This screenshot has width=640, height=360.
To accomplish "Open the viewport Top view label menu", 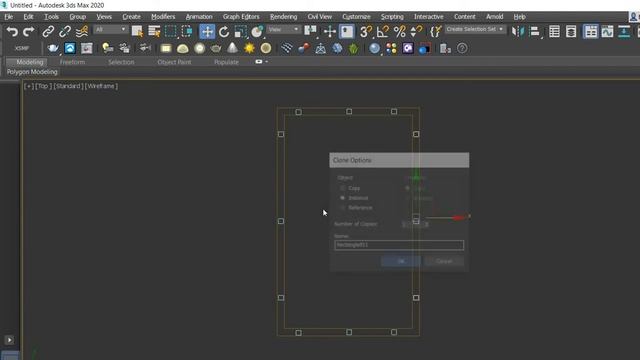I will coord(43,86).
